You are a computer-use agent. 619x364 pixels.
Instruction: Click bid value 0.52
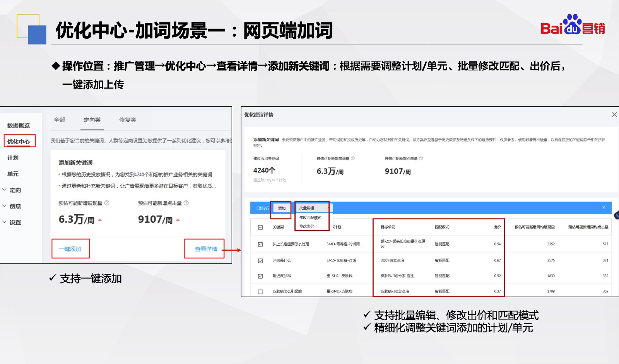[x=498, y=276]
